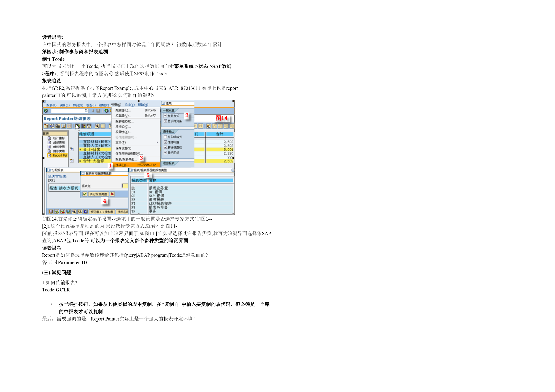Click the 发送者<->接收者 button
The width and height of the screenshot is (555, 392).
point(102,212)
